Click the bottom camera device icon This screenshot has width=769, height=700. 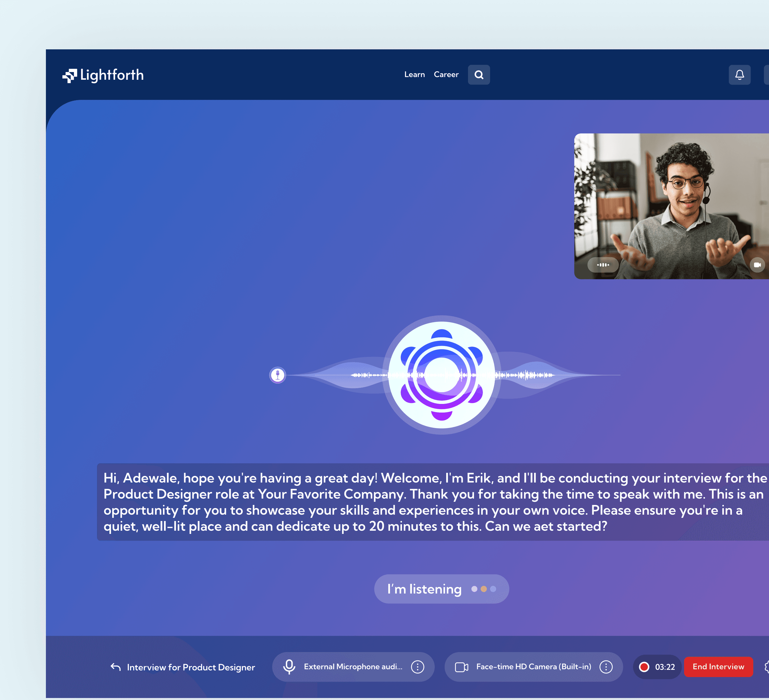click(x=462, y=667)
